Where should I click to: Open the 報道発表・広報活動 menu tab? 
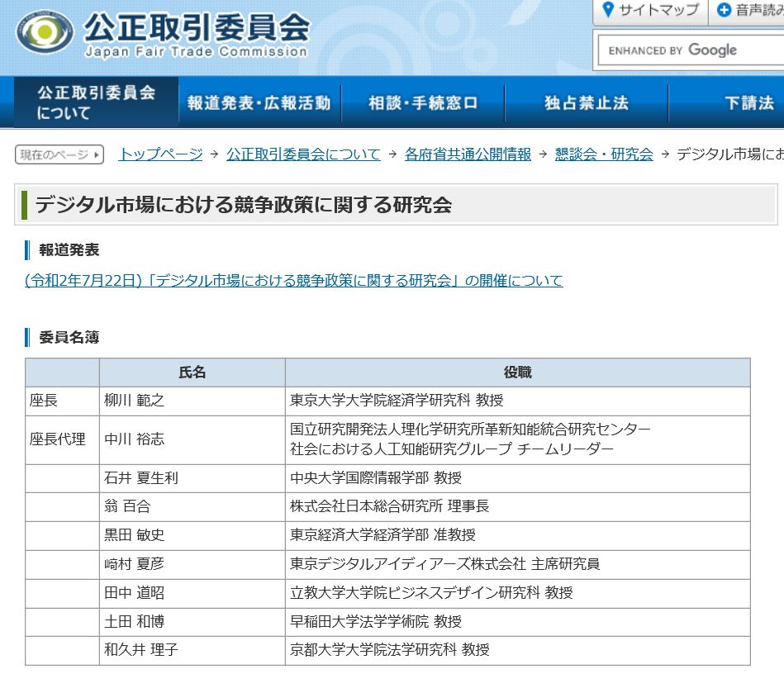[259, 103]
